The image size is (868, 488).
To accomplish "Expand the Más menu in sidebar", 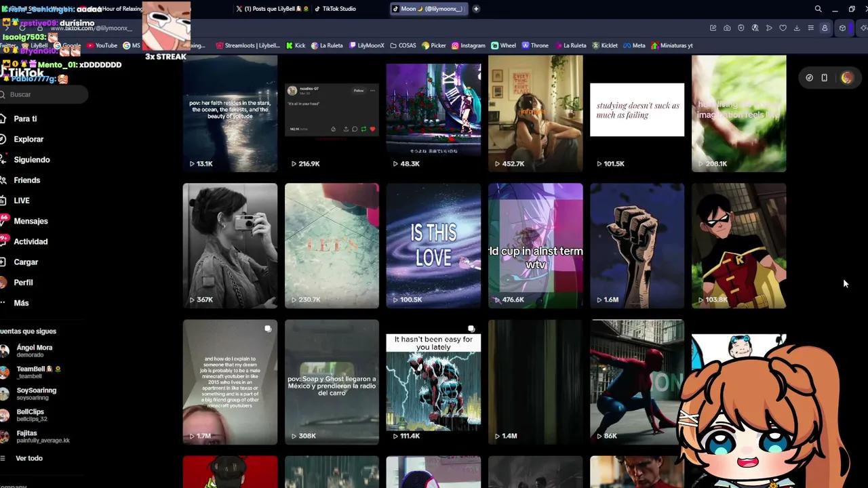I will [21, 303].
